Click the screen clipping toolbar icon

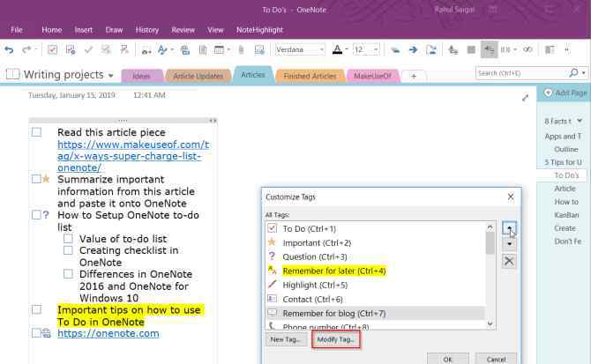259,49
